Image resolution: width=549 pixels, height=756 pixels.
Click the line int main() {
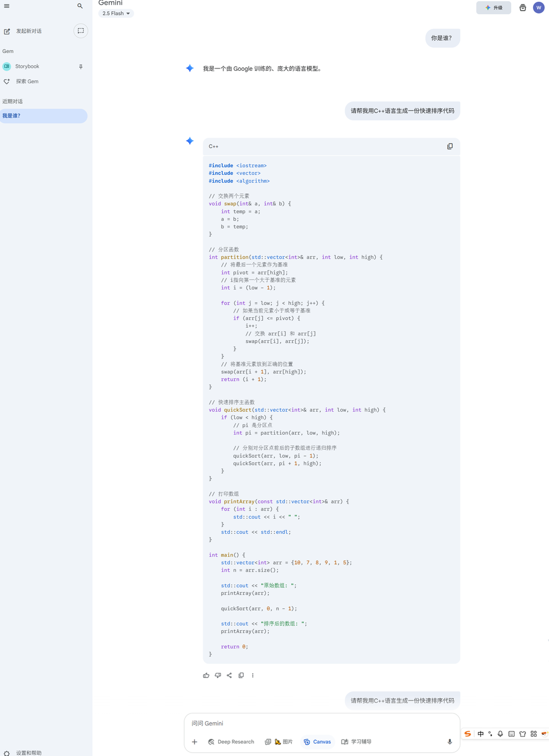[x=227, y=555]
